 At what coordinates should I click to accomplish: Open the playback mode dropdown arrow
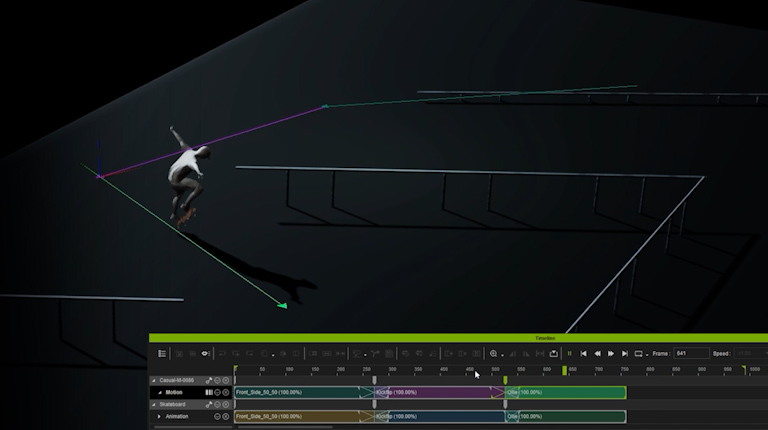[x=648, y=354]
